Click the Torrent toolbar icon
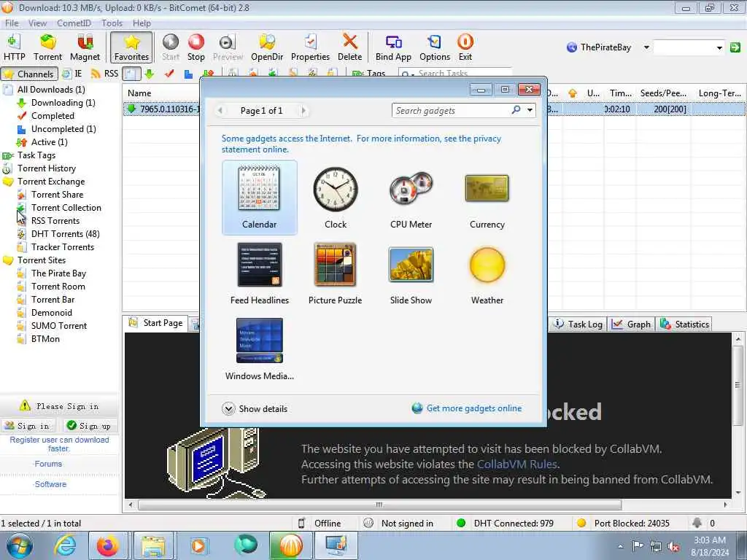Screen dimensions: 747x560 coord(47,47)
